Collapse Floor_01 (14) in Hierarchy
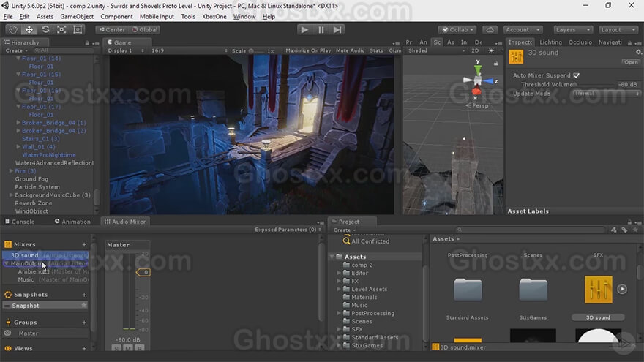644x362 pixels. [18, 59]
